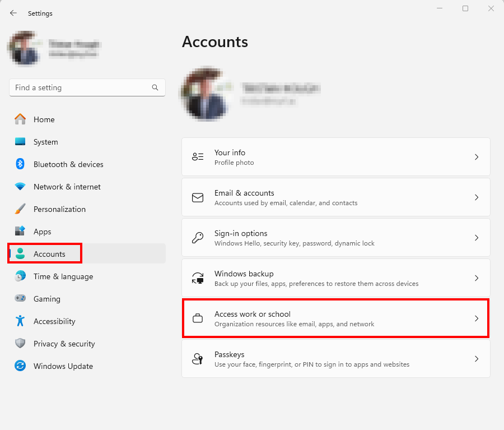Select System in the sidebar
Screen dimensions: 504x430
click(x=87, y=142)
